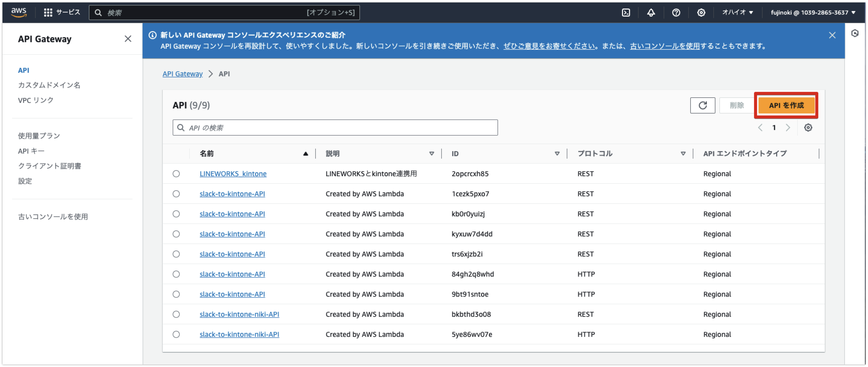The image size is (868, 367).
Task: Click the AWS logo home icon
Action: click(19, 13)
